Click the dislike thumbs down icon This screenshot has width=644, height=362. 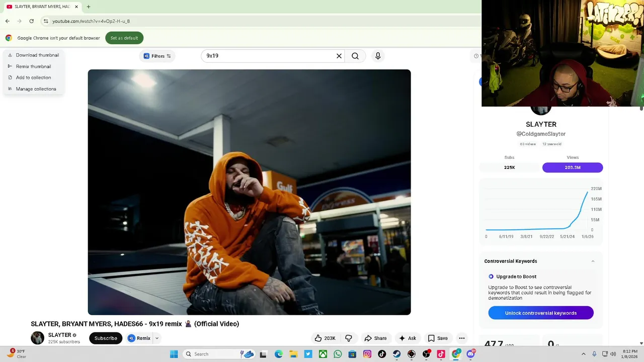[349, 338]
